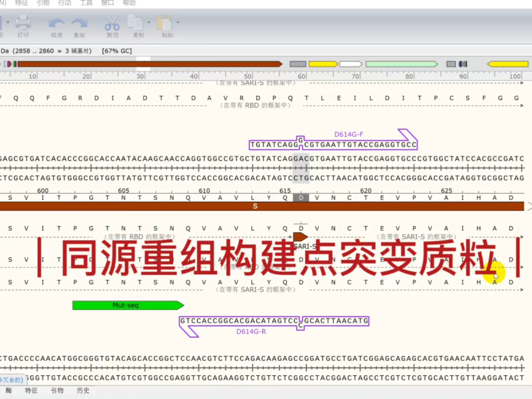Image resolution: width=532 pixels, height=399 pixels.
Task: Open the 窗口 menu
Action: click(108, 3)
